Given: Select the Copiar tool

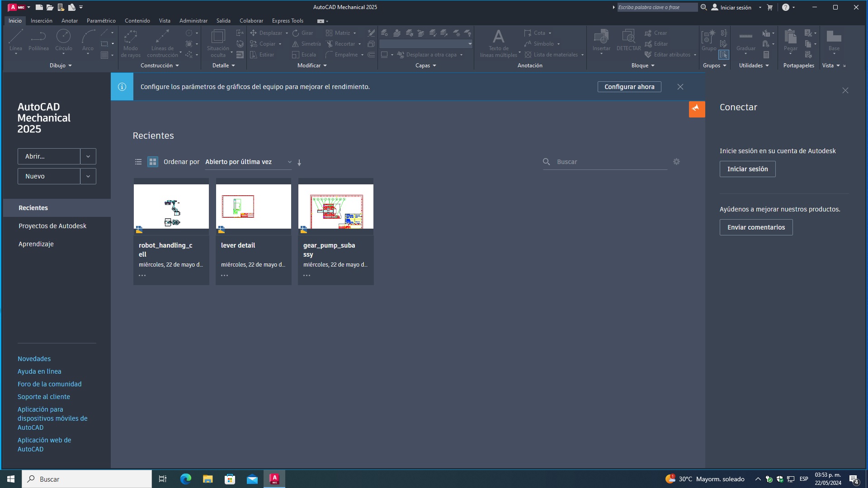Looking at the screenshot, I should (x=263, y=44).
